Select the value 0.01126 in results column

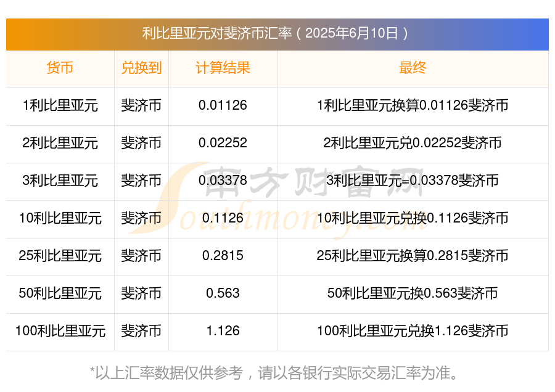coord(223,105)
